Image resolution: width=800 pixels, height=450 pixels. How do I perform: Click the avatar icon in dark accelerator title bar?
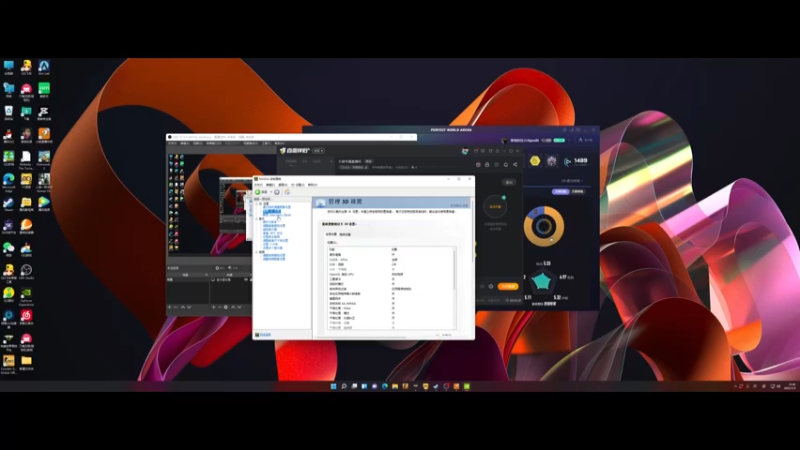coord(465,151)
